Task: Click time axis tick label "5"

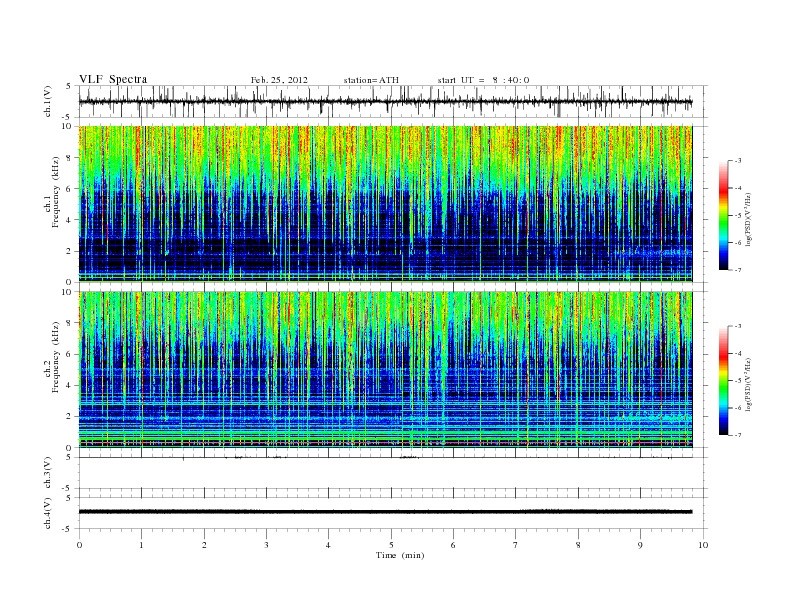Action: click(x=391, y=545)
